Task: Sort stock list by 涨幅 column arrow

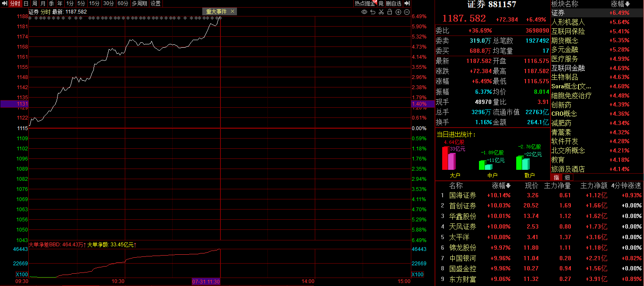Action: [508, 186]
